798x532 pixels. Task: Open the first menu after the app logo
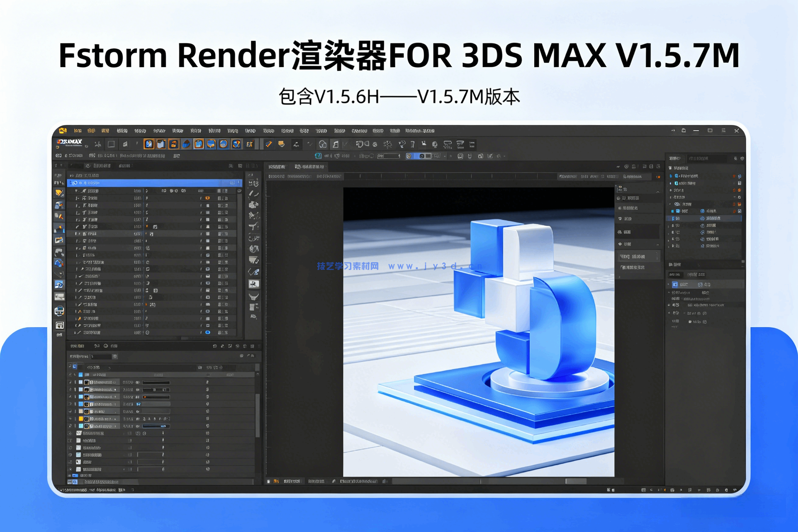click(x=78, y=131)
